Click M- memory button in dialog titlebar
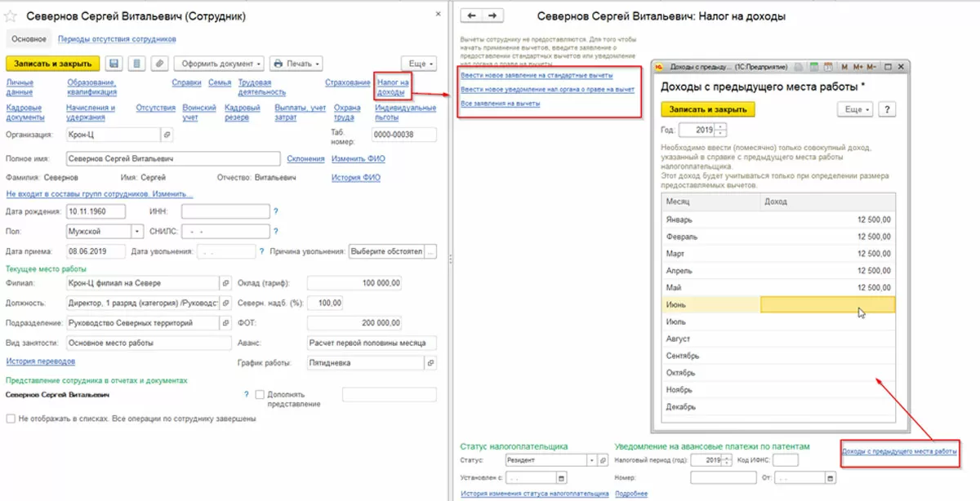The image size is (980, 501). [872, 66]
